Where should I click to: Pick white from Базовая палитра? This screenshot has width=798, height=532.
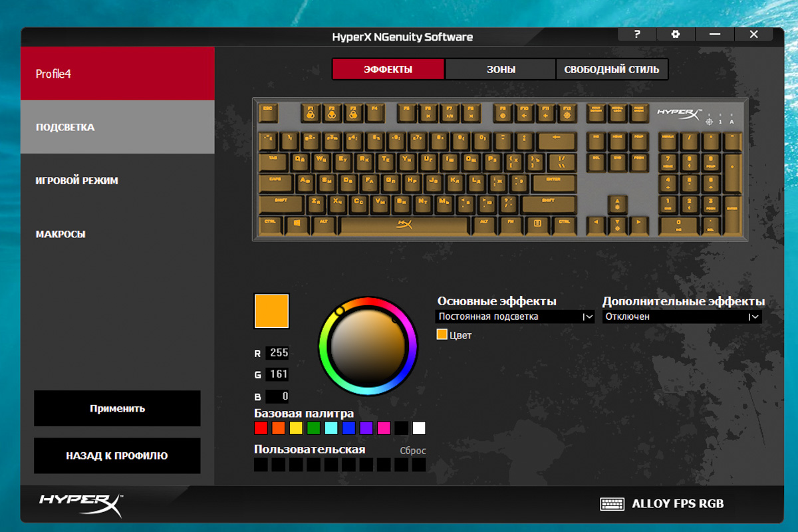coord(419,428)
